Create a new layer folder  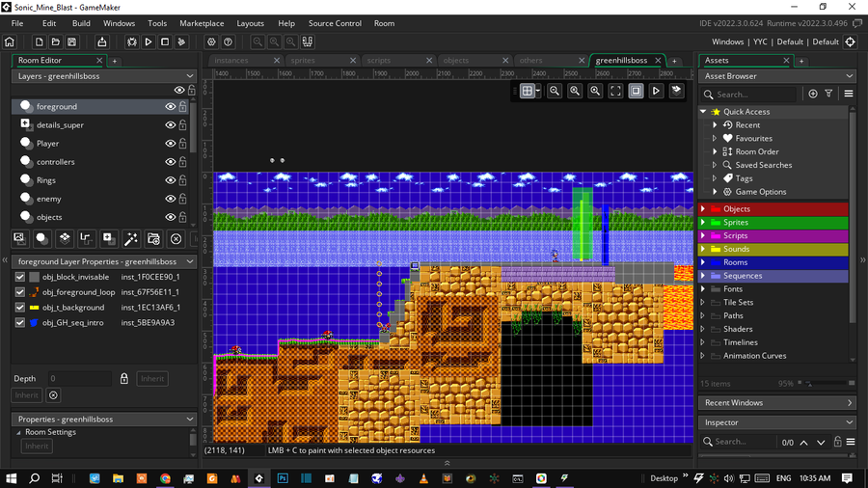pos(153,239)
